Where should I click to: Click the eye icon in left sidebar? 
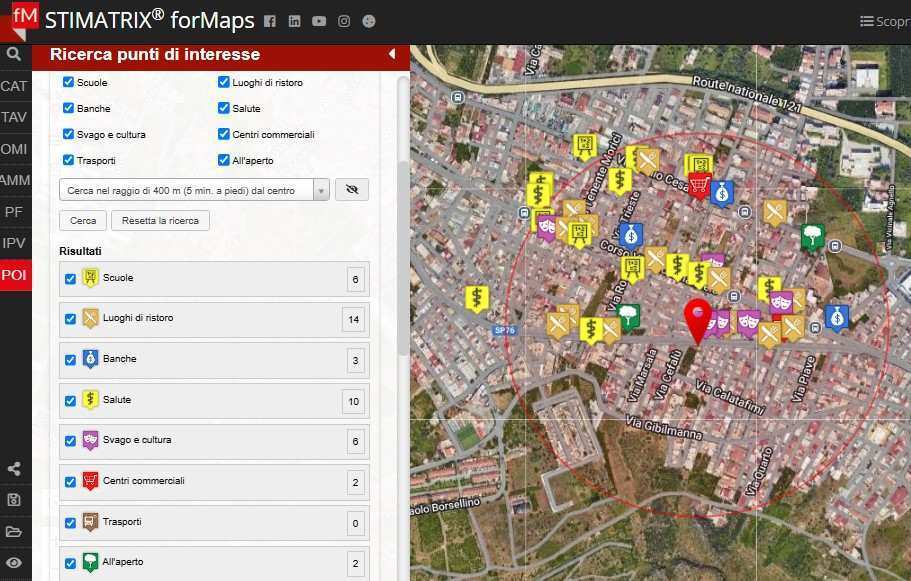[14, 563]
